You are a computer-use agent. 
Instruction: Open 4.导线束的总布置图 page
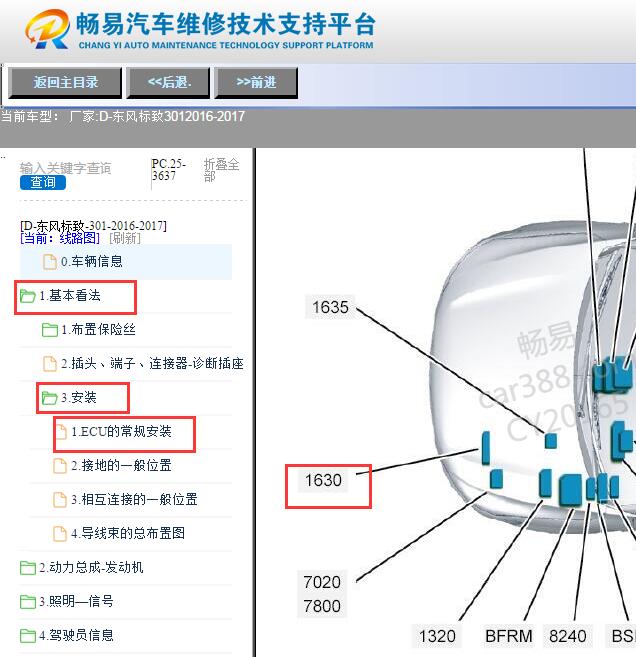[128, 533]
